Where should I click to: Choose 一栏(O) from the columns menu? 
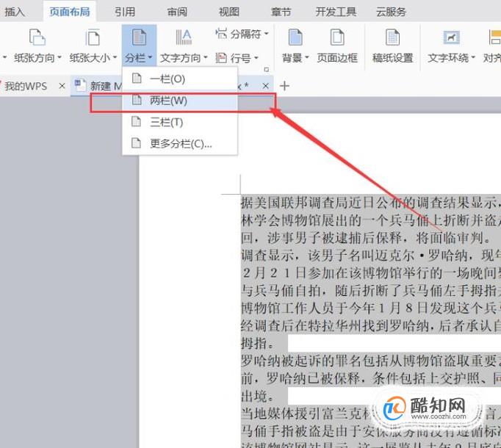coord(180,79)
